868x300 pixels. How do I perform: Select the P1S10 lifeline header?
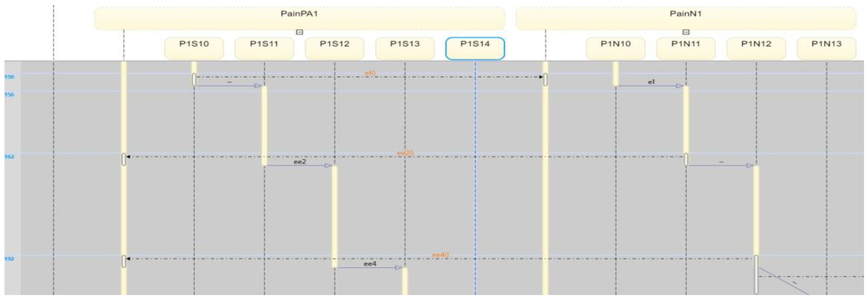click(194, 48)
